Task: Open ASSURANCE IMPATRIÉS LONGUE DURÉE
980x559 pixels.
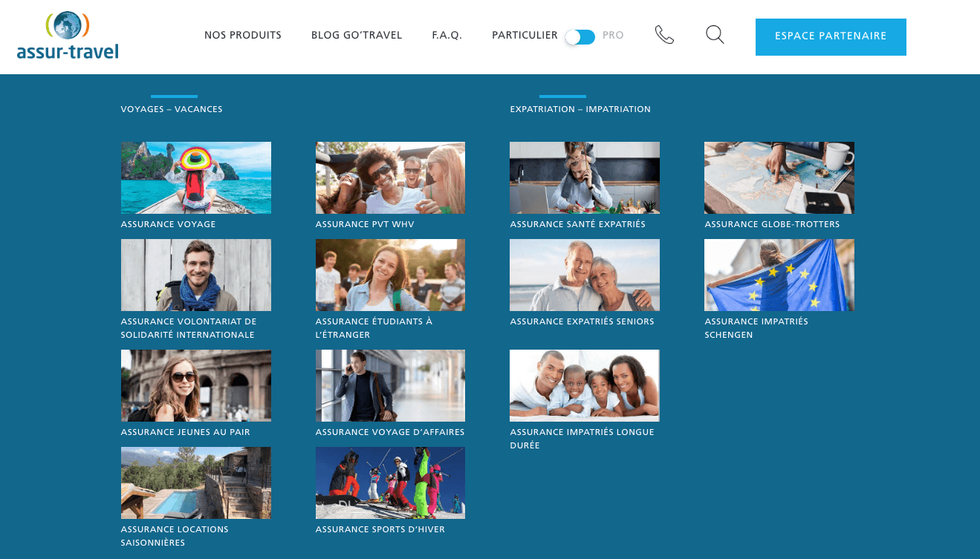Action: [x=582, y=438]
